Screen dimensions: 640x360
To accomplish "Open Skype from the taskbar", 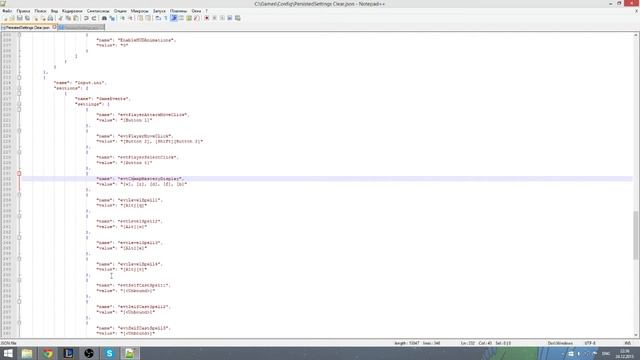I will click(x=109, y=353).
